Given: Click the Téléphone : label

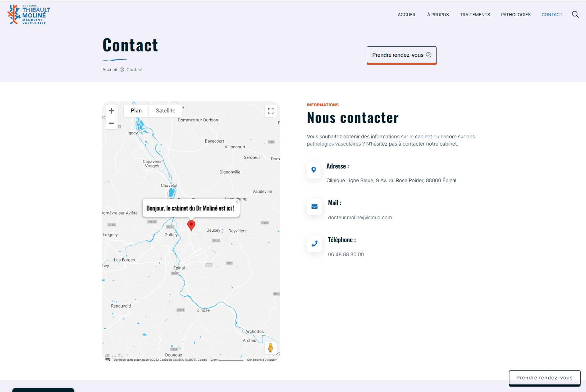Looking at the screenshot, I should (x=342, y=240).
